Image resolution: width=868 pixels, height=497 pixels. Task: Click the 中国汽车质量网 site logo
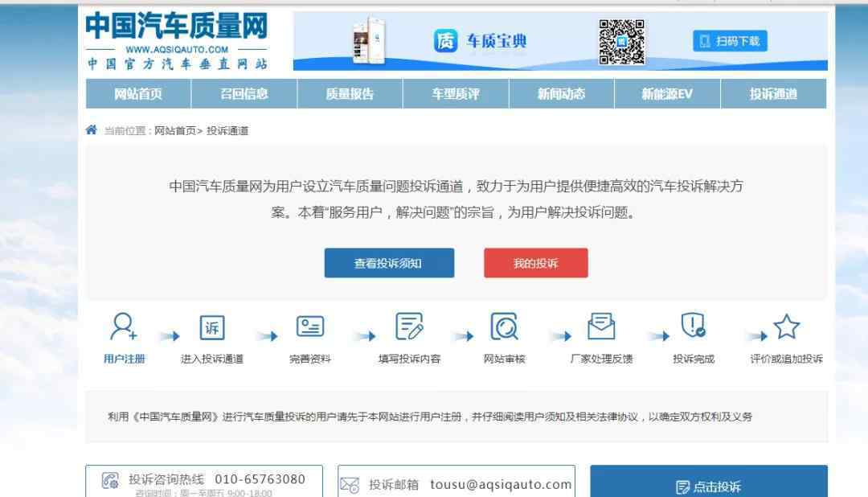coord(177,40)
